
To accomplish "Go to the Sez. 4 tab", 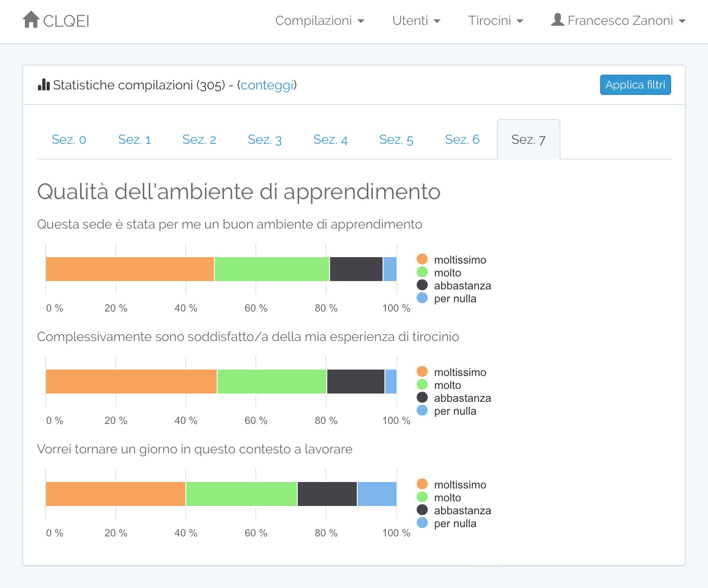I will click(x=330, y=139).
